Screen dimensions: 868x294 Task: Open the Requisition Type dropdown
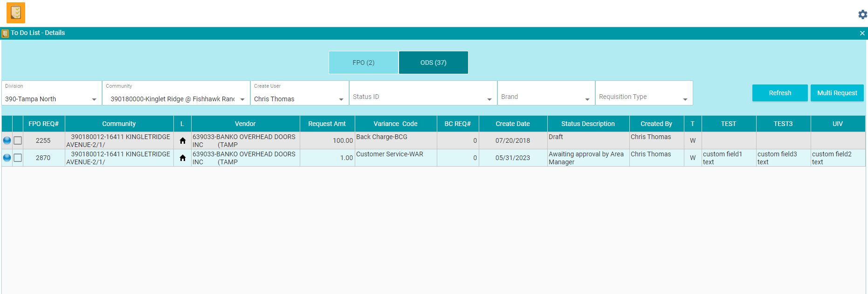[685, 99]
